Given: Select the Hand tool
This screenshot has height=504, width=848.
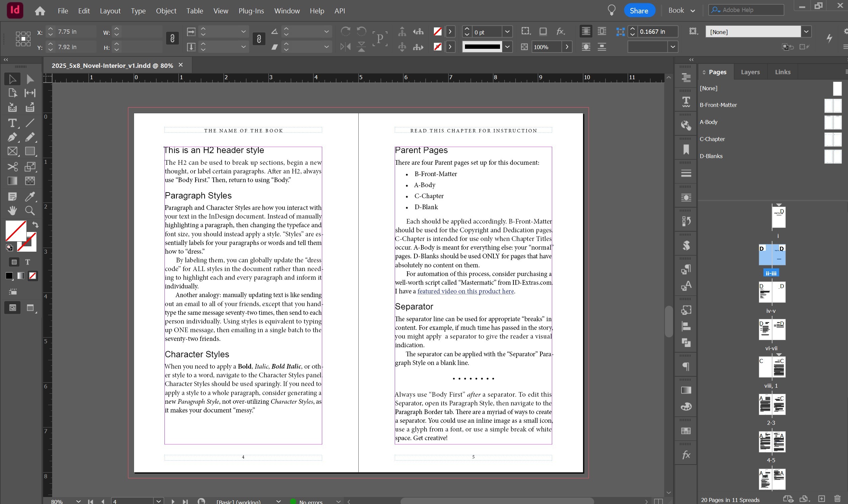Looking at the screenshot, I should 12,211.
